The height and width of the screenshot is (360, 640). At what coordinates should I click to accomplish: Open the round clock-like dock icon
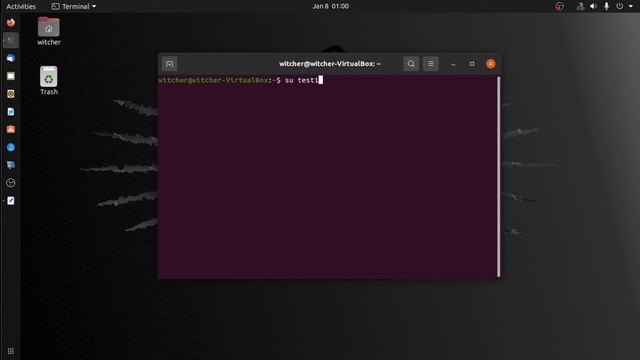point(11,183)
